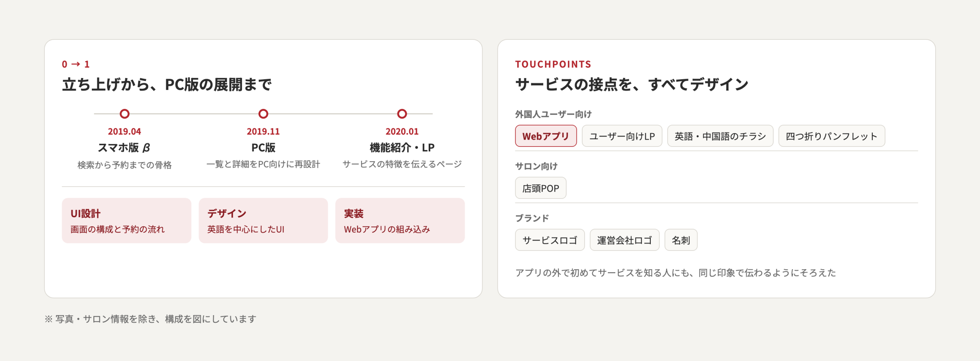Open the UI設計 card

tap(126, 220)
